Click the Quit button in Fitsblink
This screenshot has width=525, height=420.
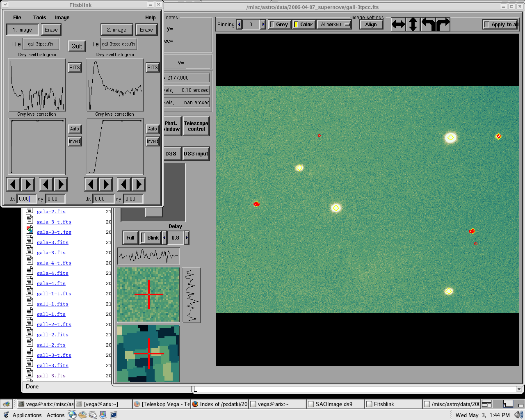pyautogui.click(x=77, y=46)
